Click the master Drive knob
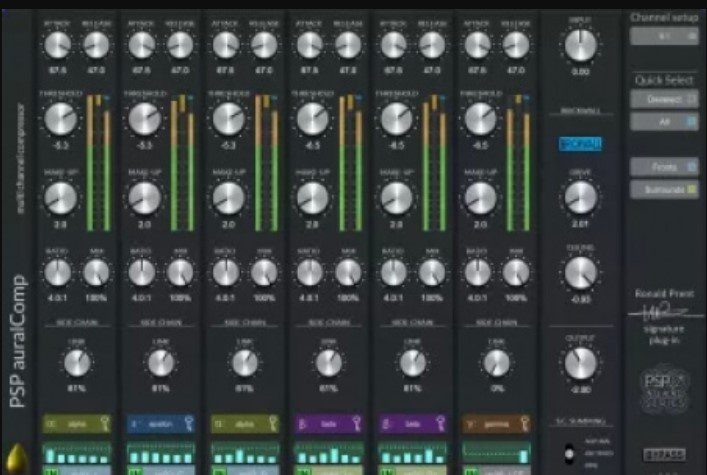The width and height of the screenshot is (707, 475). (x=580, y=198)
